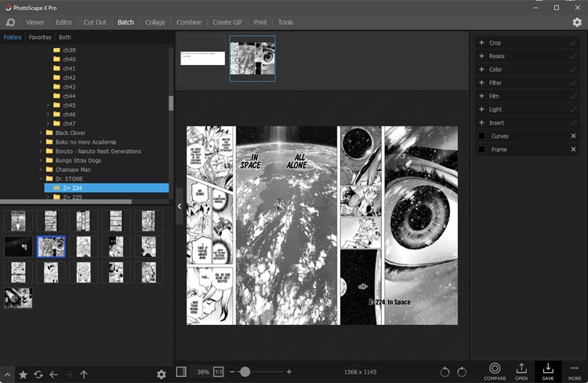Open the Cut Out tab
588x383 pixels.
pyautogui.click(x=95, y=22)
